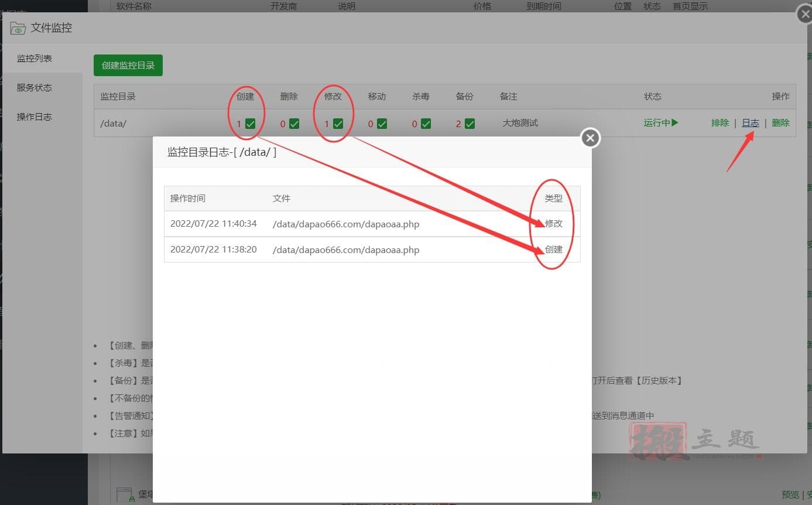
Task: Select the 2022/07/22 11:40:34 log time
Action: coord(214,224)
